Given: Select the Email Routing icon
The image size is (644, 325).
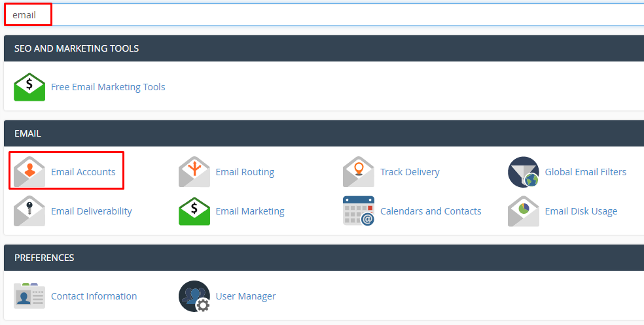Looking at the screenshot, I should click(x=194, y=172).
